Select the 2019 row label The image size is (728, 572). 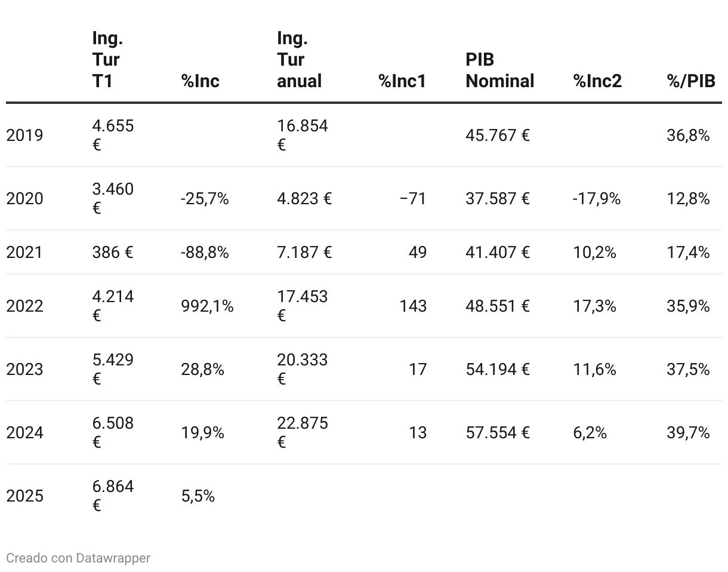coord(25,136)
